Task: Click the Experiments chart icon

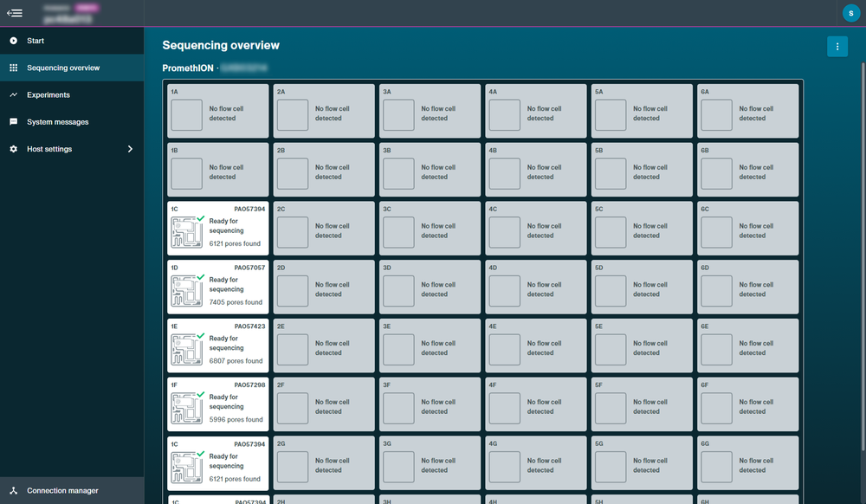Action: pos(13,95)
